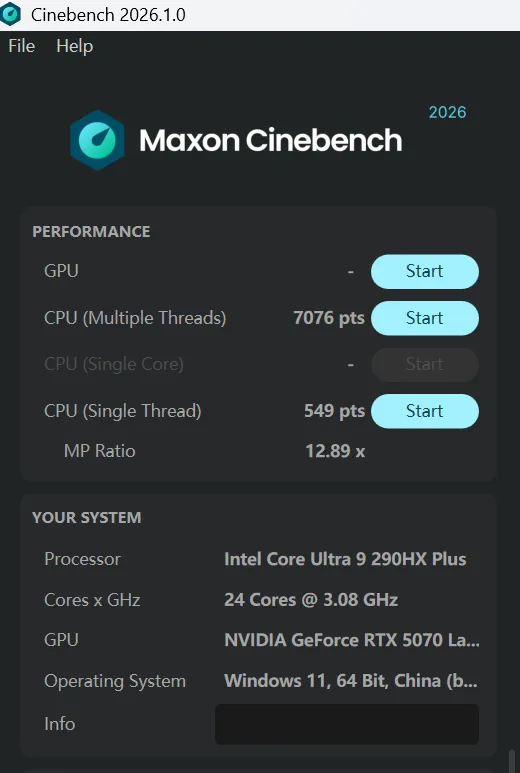The image size is (520, 773).
Task: Click the Cinebench title bar app icon
Action: [x=10, y=14]
